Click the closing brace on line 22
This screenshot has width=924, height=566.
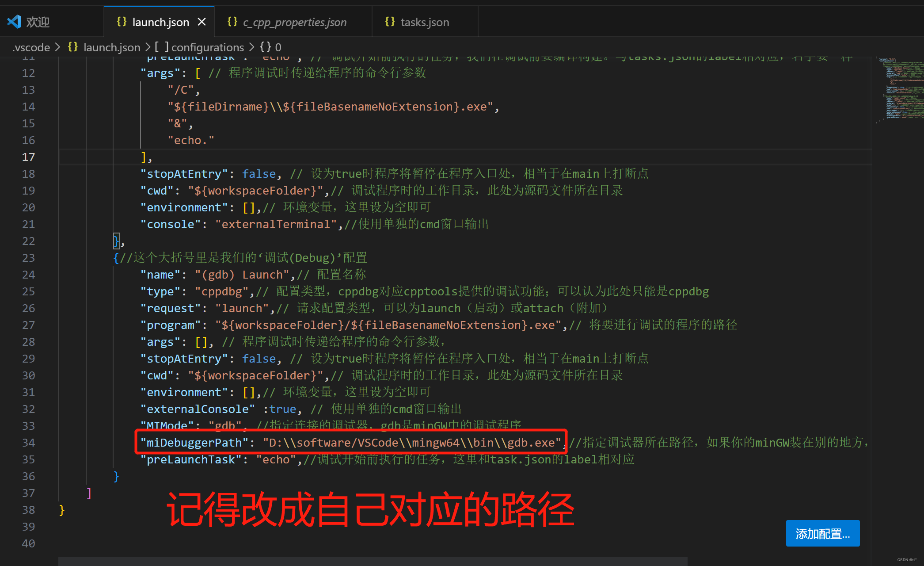tap(116, 241)
